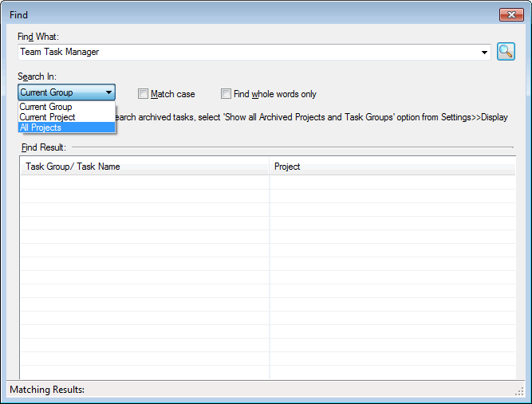Click the magnifier search icon button
The width and height of the screenshot is (532, 404).
(506, 52)
